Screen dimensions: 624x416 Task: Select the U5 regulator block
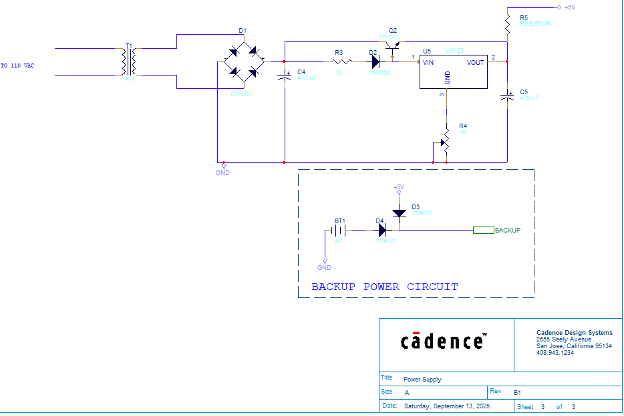(x=453, y=72)
